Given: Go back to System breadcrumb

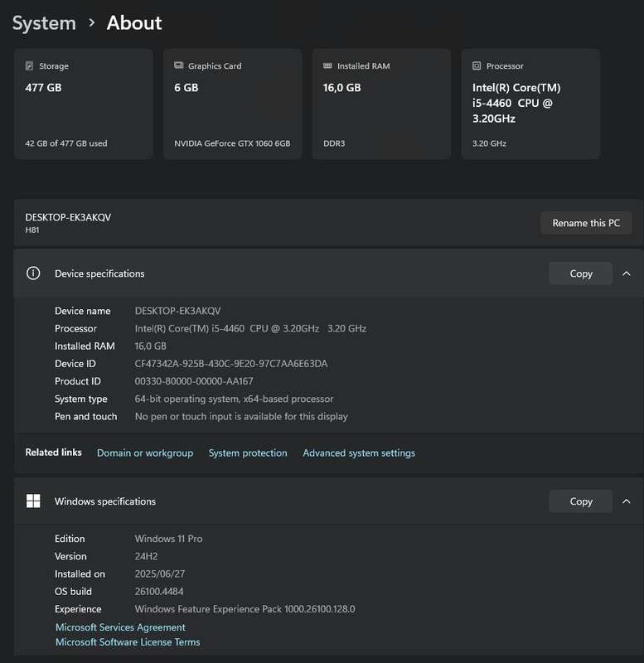Looking at the screenshot, I should [44, 23].
